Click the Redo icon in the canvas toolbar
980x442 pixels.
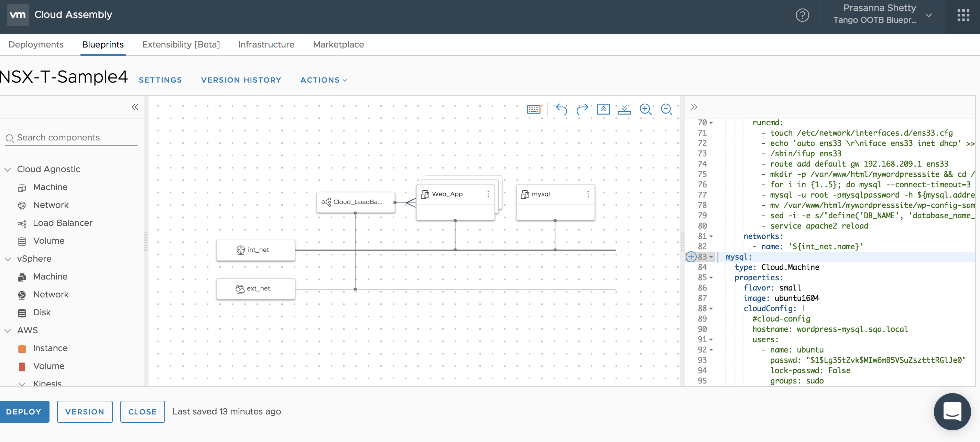tap(582, 109)
